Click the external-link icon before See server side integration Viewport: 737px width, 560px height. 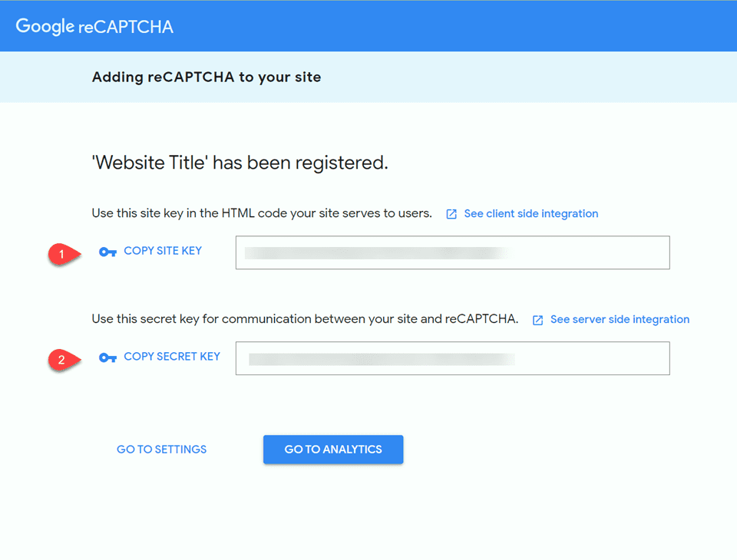[537, 320]
